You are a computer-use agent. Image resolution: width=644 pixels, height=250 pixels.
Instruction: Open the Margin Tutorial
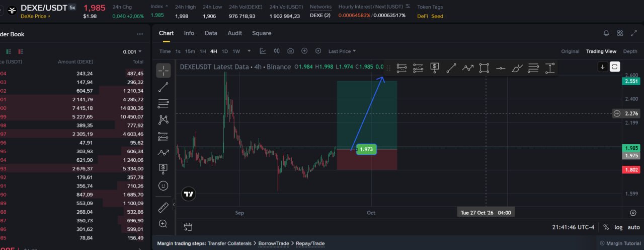coord(620,243)
